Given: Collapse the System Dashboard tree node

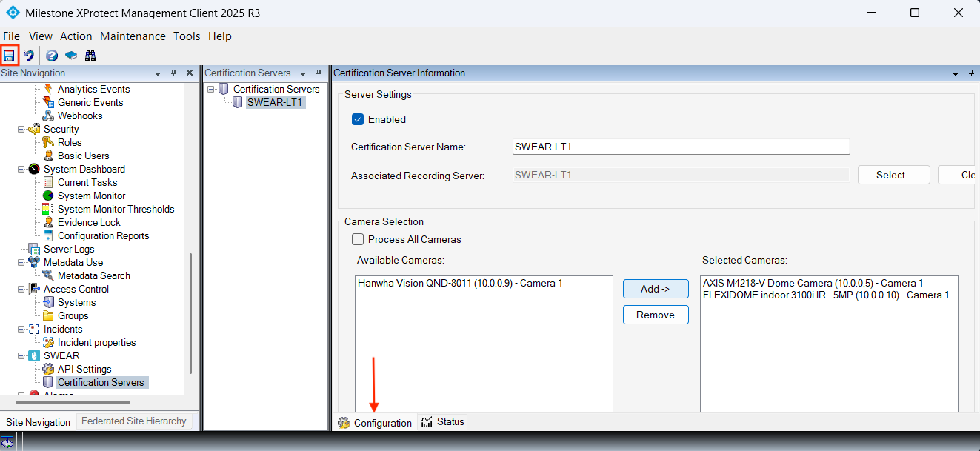Looking at the screenshot, I should coord(21,169).
